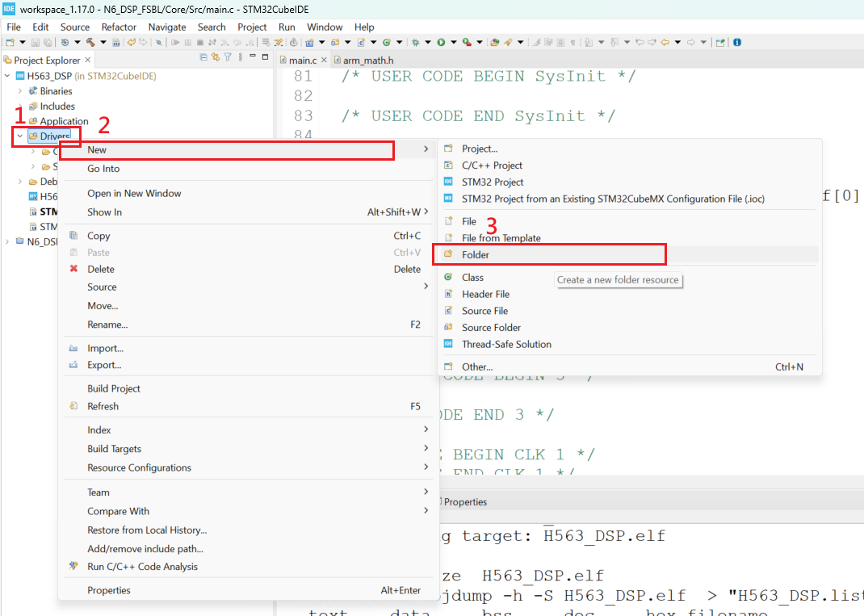
Task: Open the Window menu
Action: [x=325, y=27]
